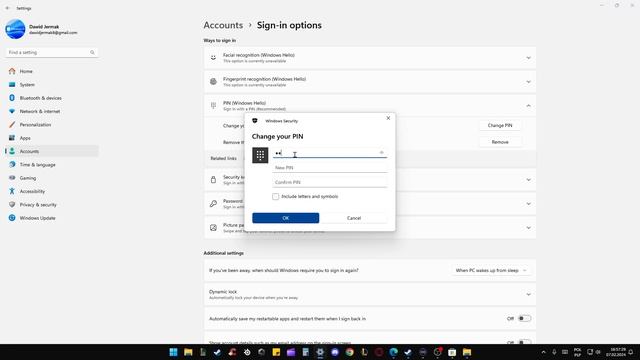Expand the Security key row chevron
The image size is (640, 360).
(x=528, y=180)
